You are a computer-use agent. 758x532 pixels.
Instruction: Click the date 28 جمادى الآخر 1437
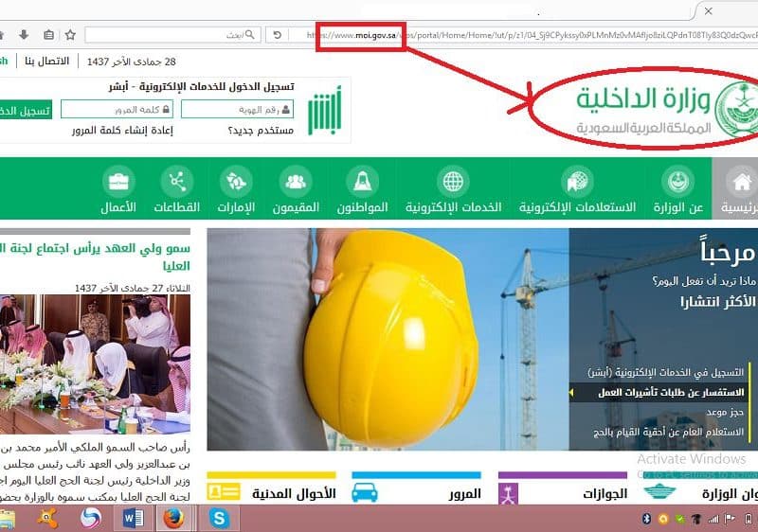[x=131, y=62]
